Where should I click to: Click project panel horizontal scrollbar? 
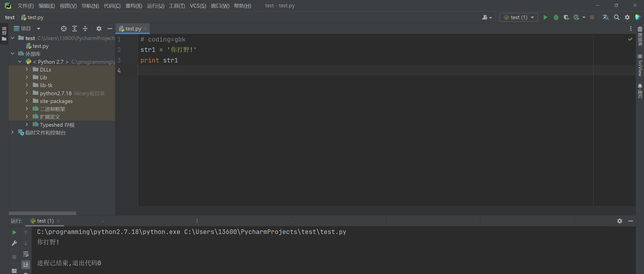click(42, 213)
